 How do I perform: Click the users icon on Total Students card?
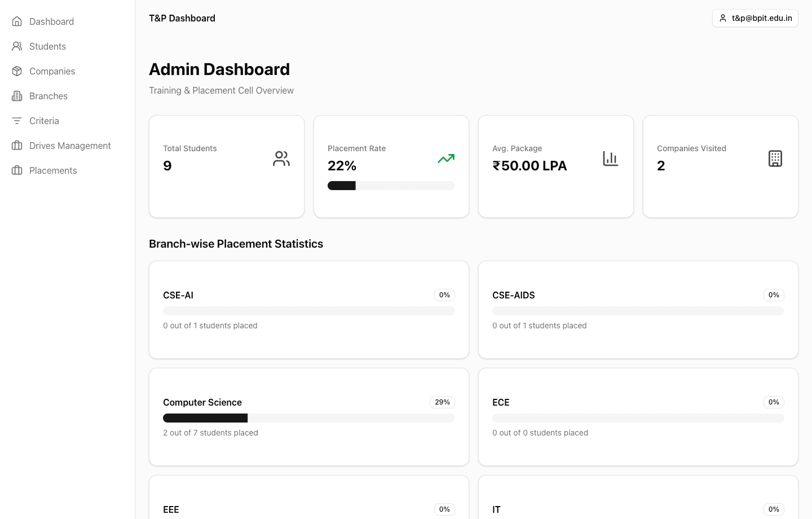pyautogui.click(x=281, y=159)
